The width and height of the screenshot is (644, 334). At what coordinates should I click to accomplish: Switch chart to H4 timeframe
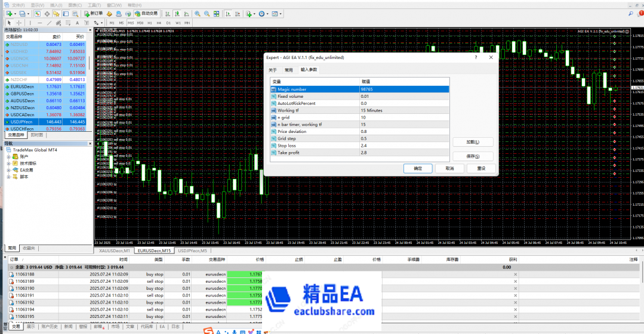point(159,23)
